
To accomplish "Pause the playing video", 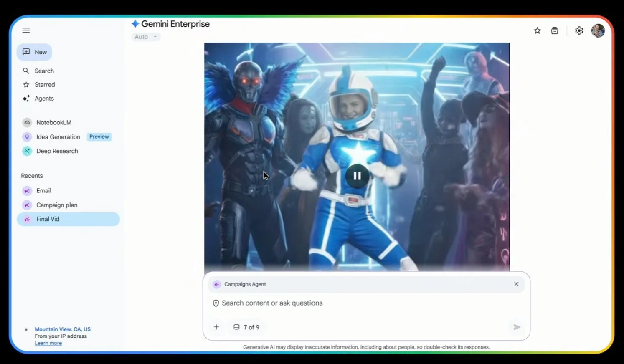I will point(357,176).
